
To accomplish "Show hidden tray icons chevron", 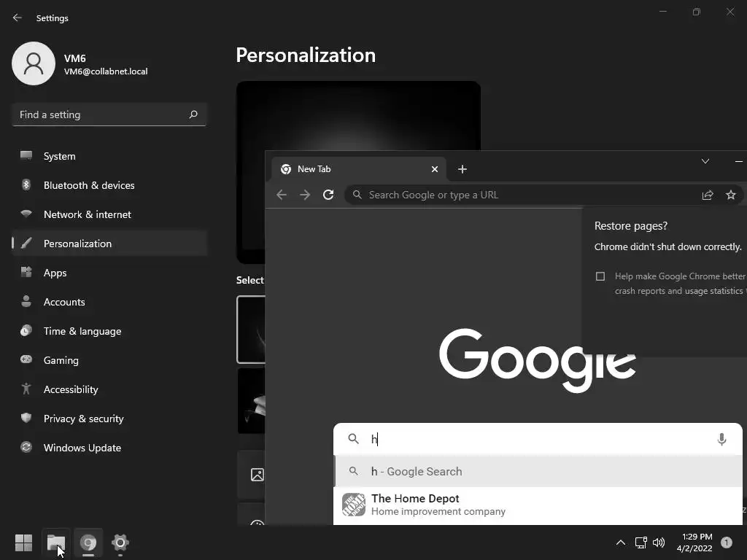I will (x=621, y=542).
